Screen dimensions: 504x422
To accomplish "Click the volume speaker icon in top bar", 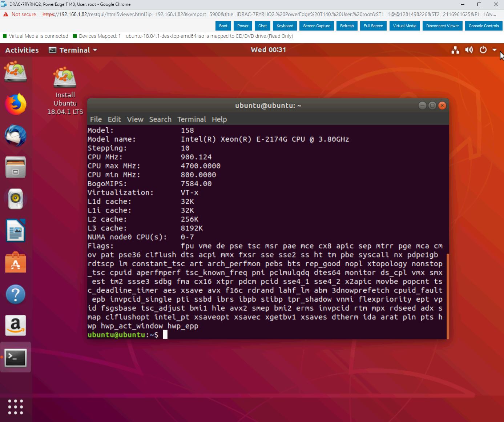I will (x=469, y=50).
